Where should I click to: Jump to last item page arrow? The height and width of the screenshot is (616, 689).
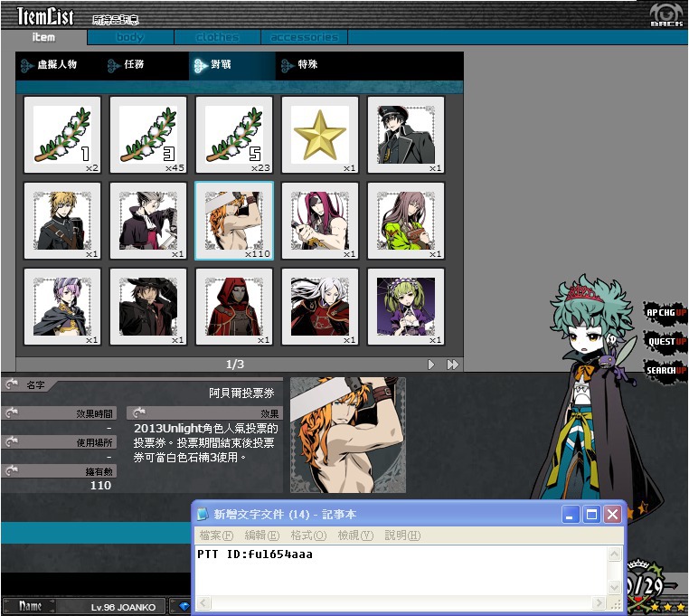coord(453,365)
